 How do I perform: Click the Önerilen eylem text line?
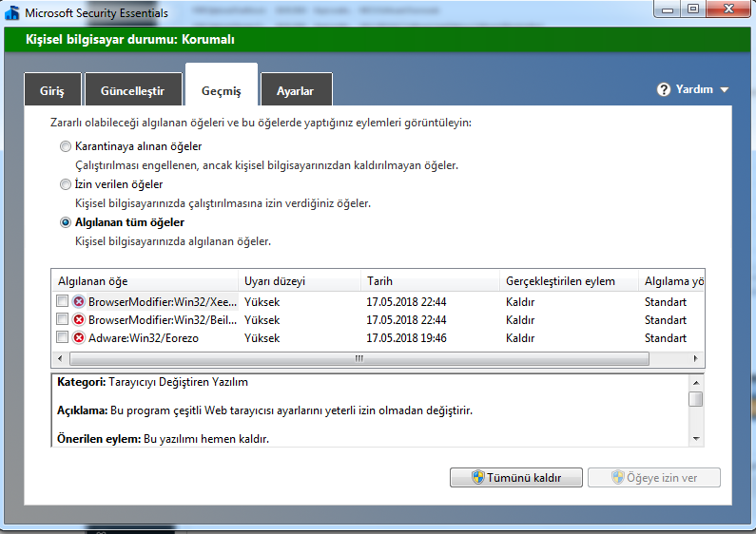[x=163, y=439]
